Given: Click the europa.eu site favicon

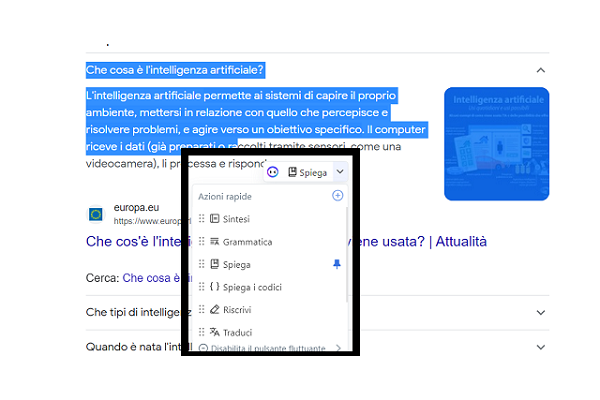Looking at the screenshot, I should point(96,214).
